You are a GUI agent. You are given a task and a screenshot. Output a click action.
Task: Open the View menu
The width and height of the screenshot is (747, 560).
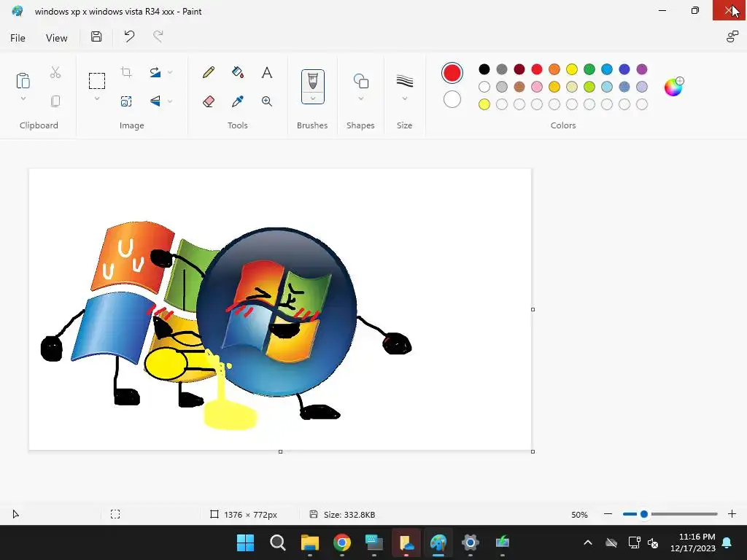[57, 38]
